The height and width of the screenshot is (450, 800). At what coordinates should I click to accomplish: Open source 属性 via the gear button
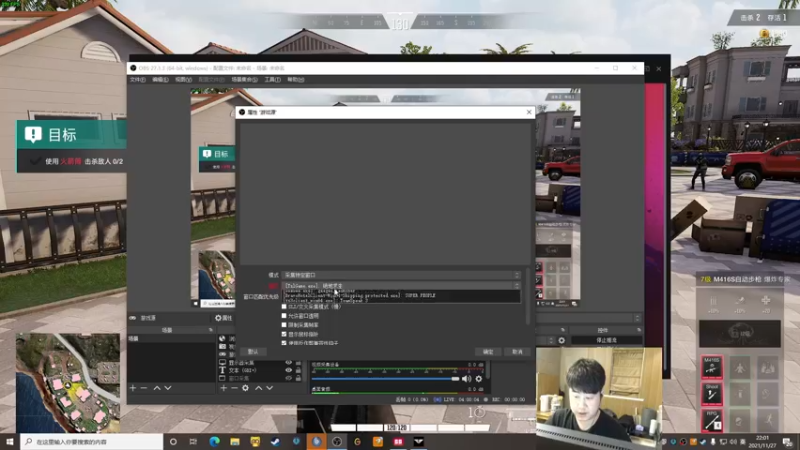pyautogui.click(x=223, y=318)
